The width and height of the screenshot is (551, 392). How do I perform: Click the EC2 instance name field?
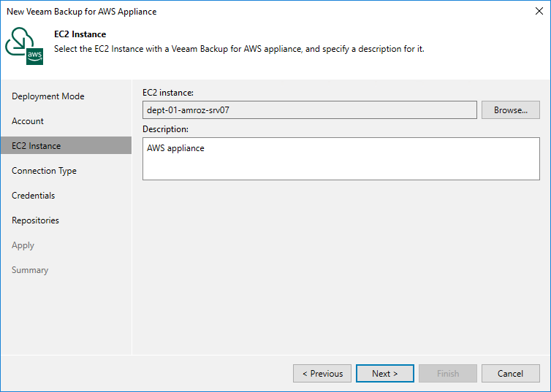click(x=310, y=110)
